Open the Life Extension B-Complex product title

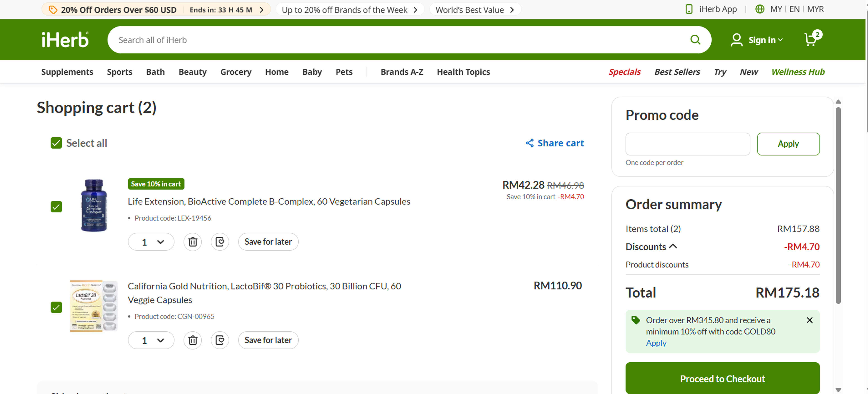coord(269,202)
